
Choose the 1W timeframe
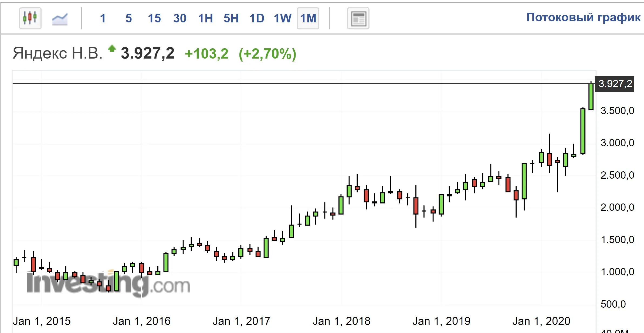point(282,18)
